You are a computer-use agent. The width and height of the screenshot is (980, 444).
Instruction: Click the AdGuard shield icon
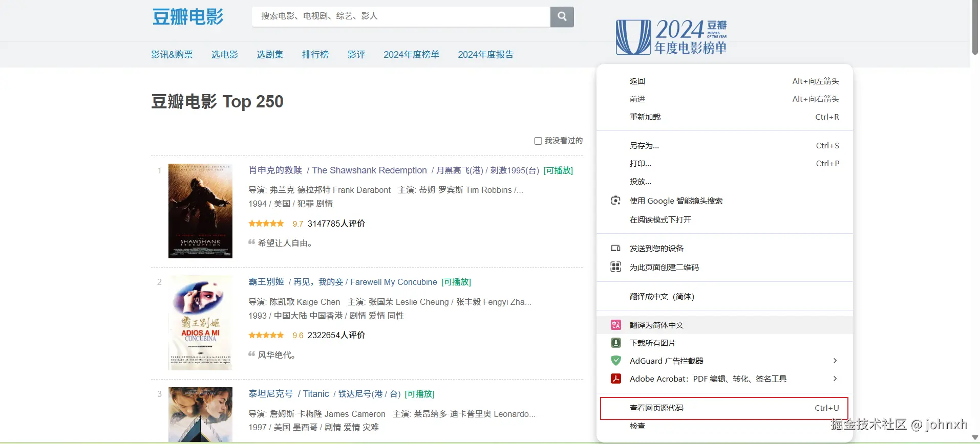[x=616, y=361]
